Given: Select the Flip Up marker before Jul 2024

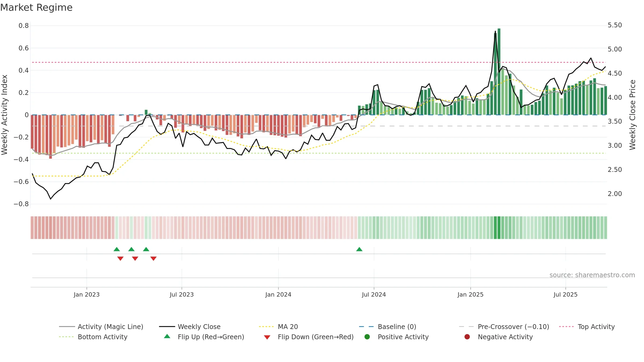Looking at the screenshot, I should [x=359, y=249].
